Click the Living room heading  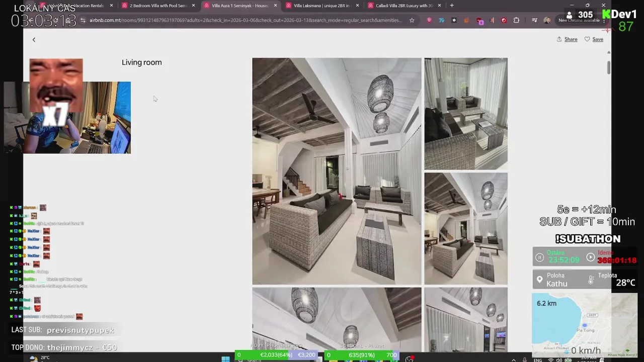[141, 62]
